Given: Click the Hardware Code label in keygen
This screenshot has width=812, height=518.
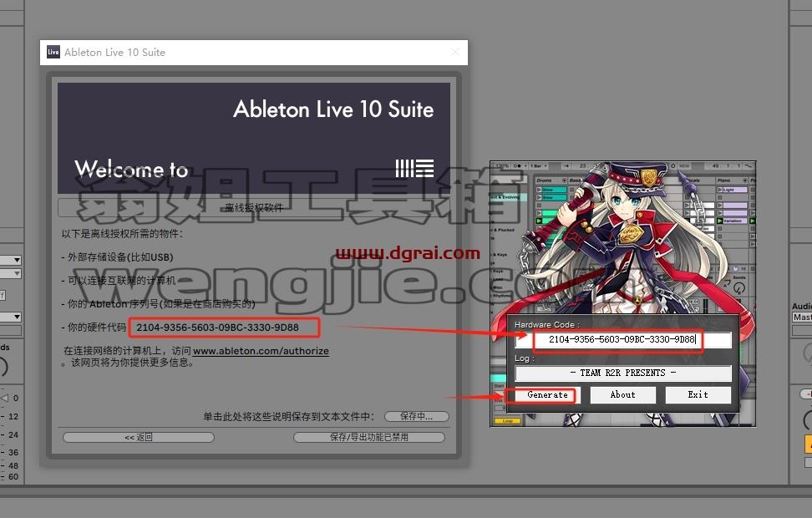Looking at the screenshot, I should 547,325.
